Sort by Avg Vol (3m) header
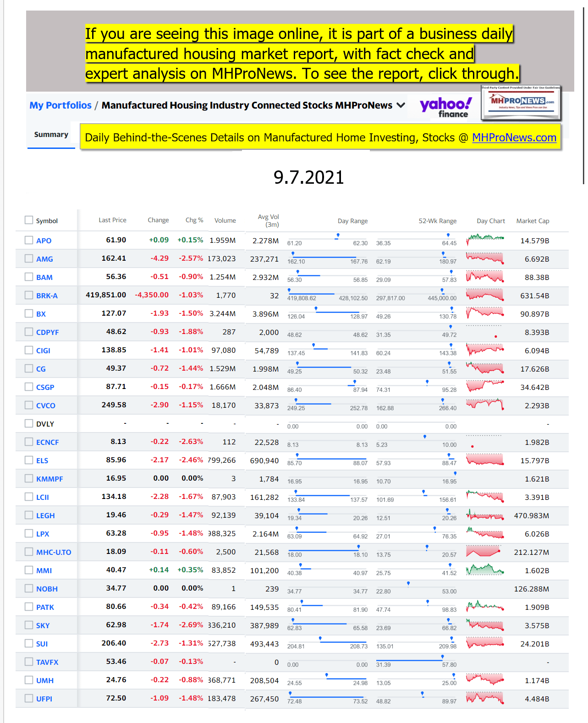Screen dimensions: 588x723 click(268, 220)
